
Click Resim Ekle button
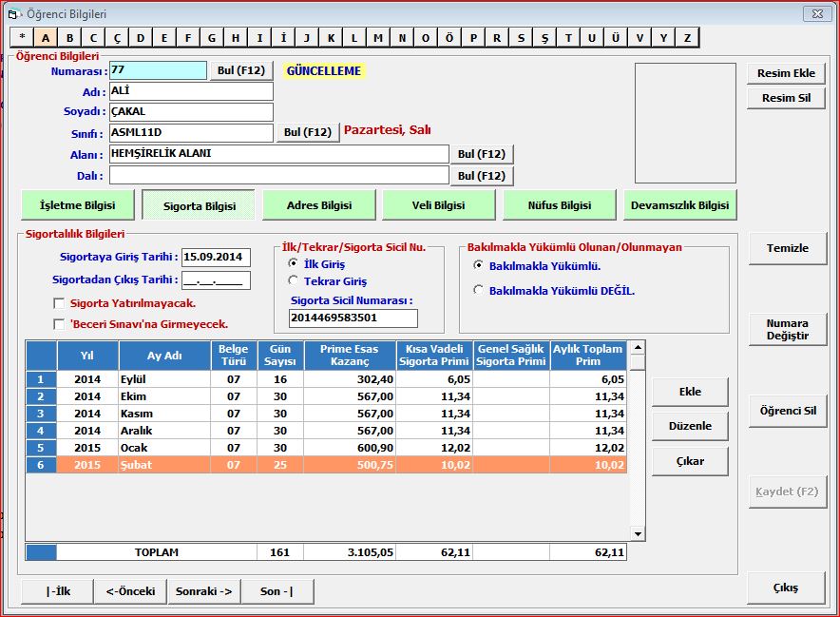[x=786, y=73]
